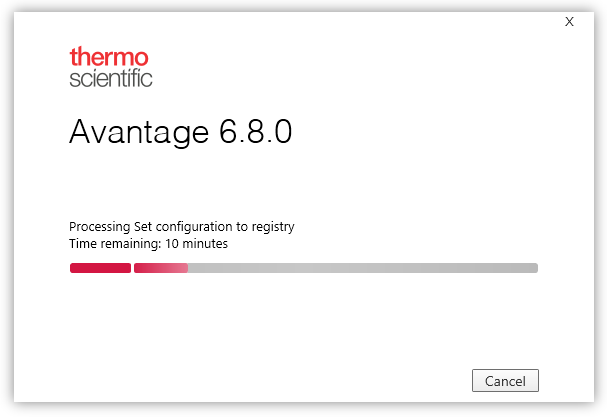This screenshot has height=417, width=607.
Task: Click the gap between the red progress segments
Action: coord(132,268)
